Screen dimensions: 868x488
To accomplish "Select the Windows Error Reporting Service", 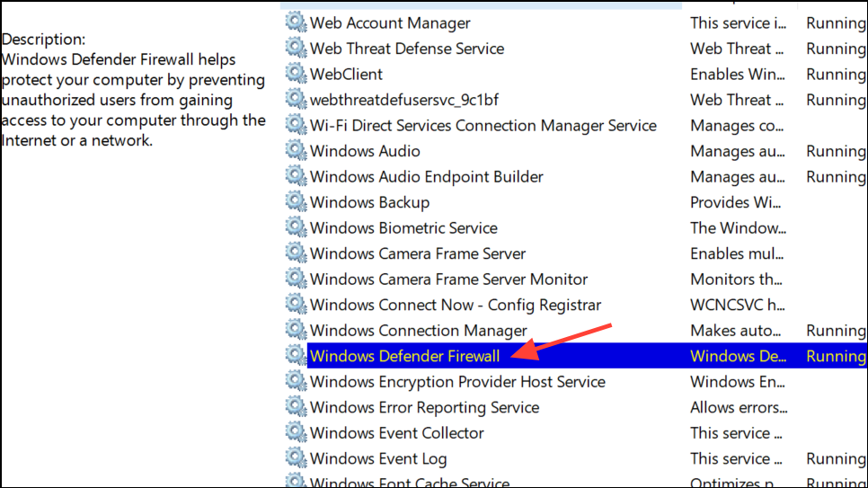I will tap(424, 408).
